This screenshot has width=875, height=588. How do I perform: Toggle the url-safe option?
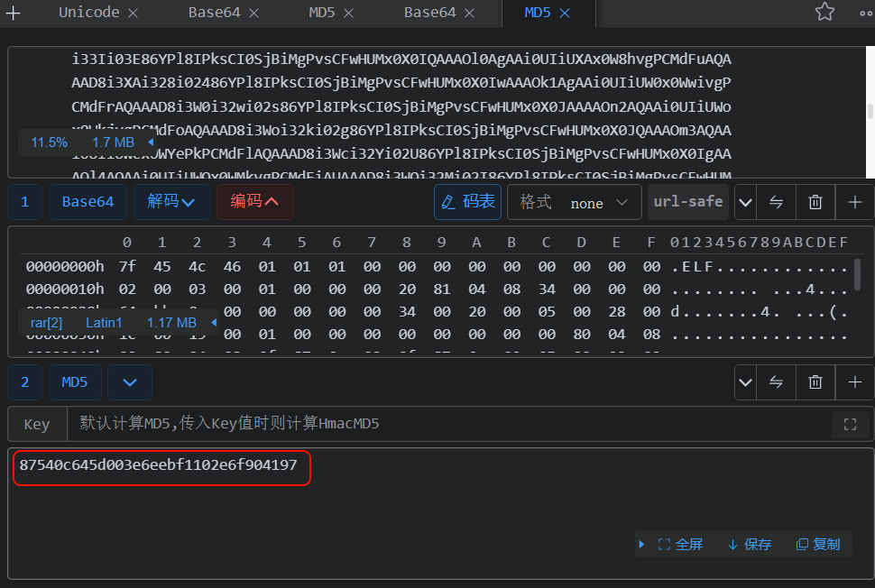point(688,201)
